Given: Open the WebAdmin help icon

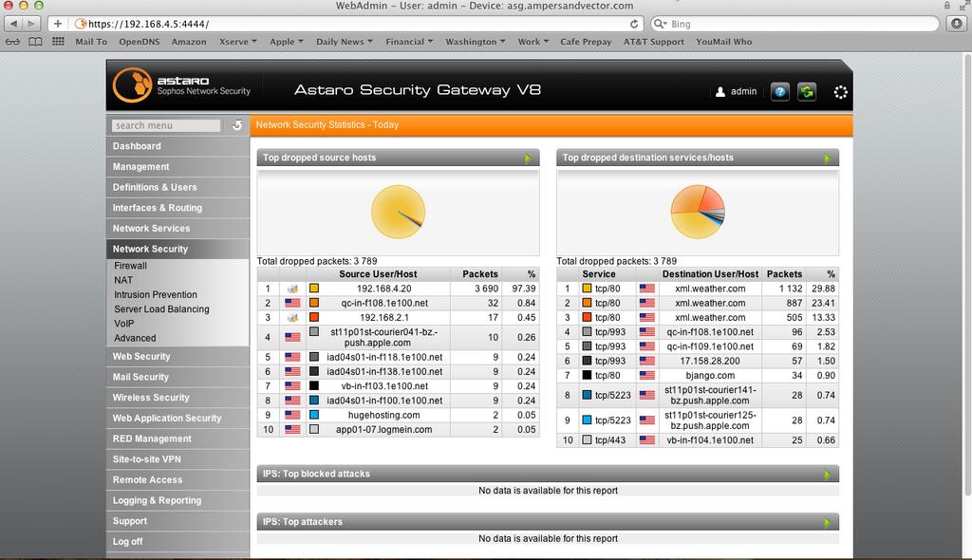Looking at the screenshot, I should tap(780, 92).
